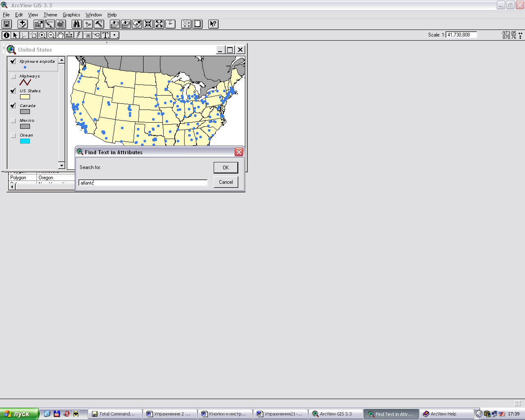The image size is (525, 420).
Task: Toggle the Canada theme checkbox
Action: (x=13, y=105)
